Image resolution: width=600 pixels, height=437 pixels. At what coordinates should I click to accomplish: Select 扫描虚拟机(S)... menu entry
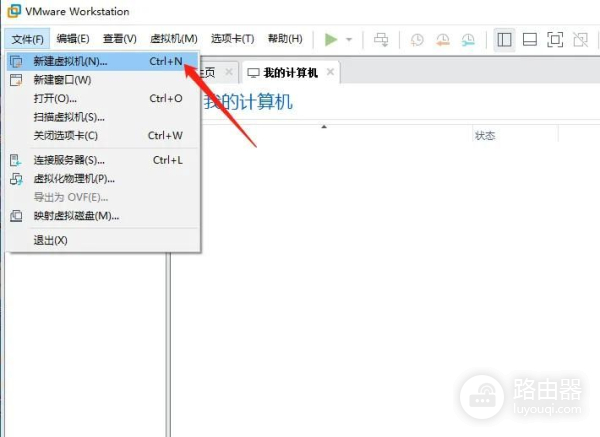(102, 117)
